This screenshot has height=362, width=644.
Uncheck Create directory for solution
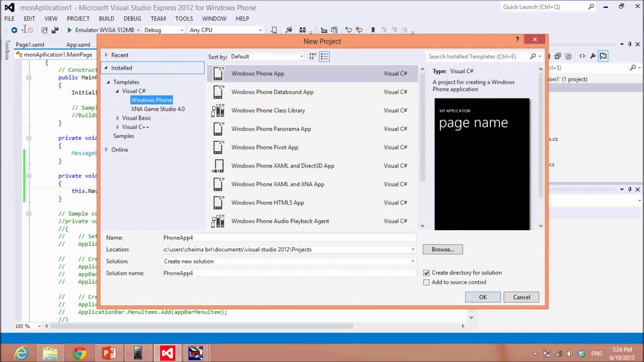coord(426,273)
